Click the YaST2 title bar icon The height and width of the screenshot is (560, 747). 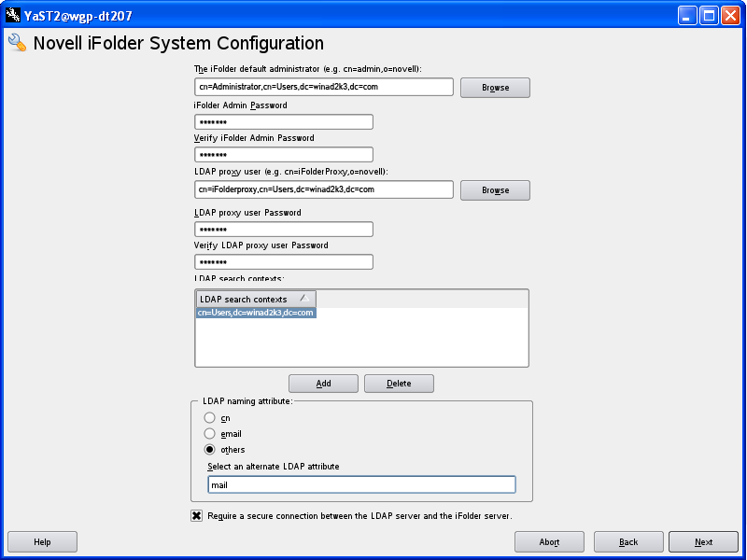click(13, 16)
